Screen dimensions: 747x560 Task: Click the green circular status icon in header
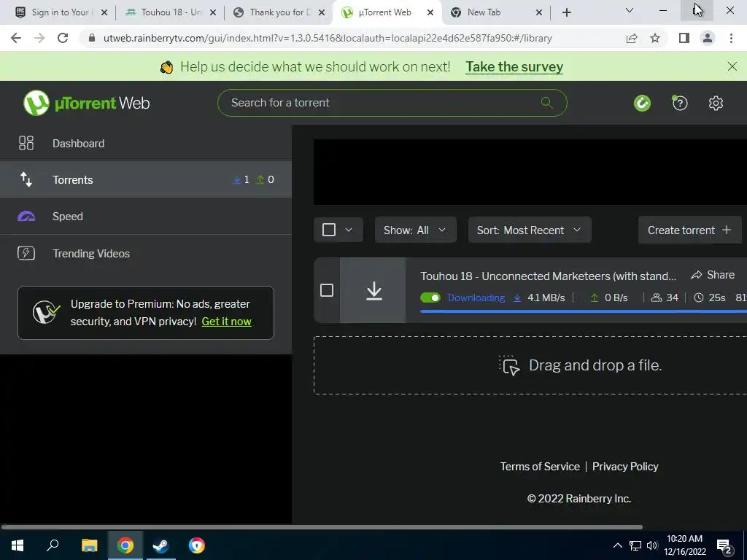click(x=642, y=103)
